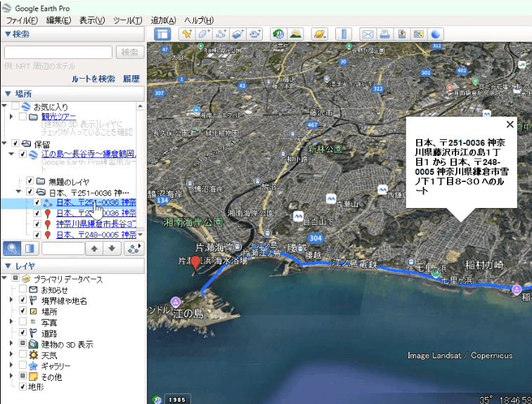
Task: Collapse the 検索 panel header
Action: click(x=8, y=34)
